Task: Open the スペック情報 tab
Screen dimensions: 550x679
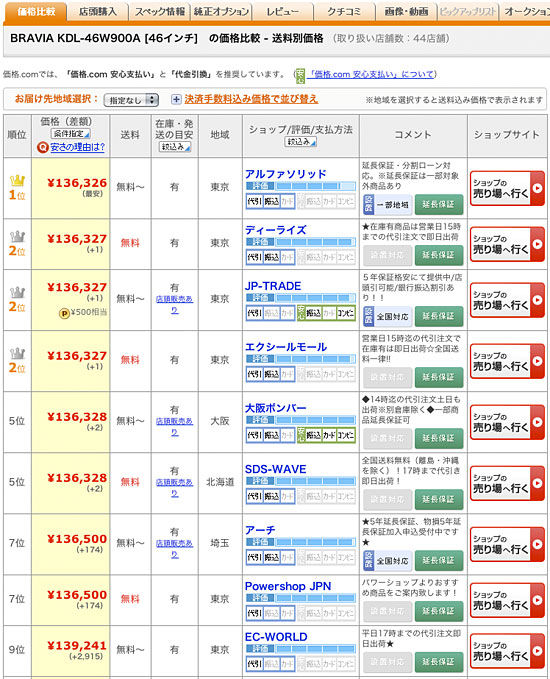Action: (x=159, y=12)
